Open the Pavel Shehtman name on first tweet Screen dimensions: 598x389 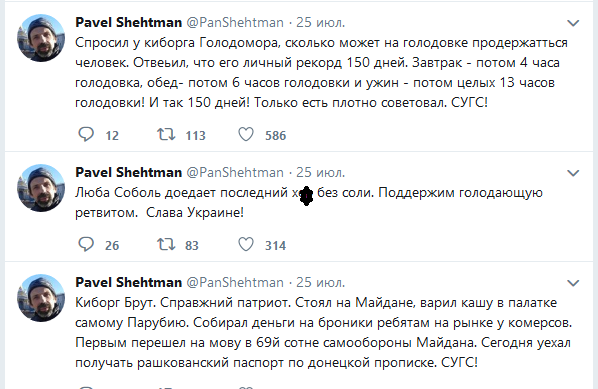[129, 23]
